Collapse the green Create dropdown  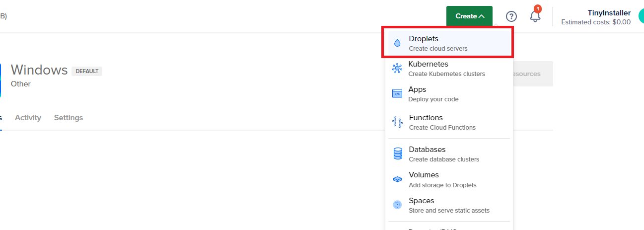[x=469, y=16]
